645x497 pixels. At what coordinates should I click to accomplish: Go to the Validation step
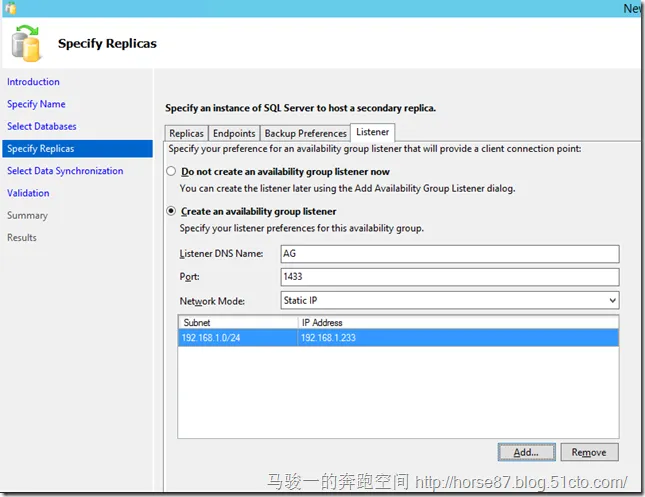coord(28,193)
